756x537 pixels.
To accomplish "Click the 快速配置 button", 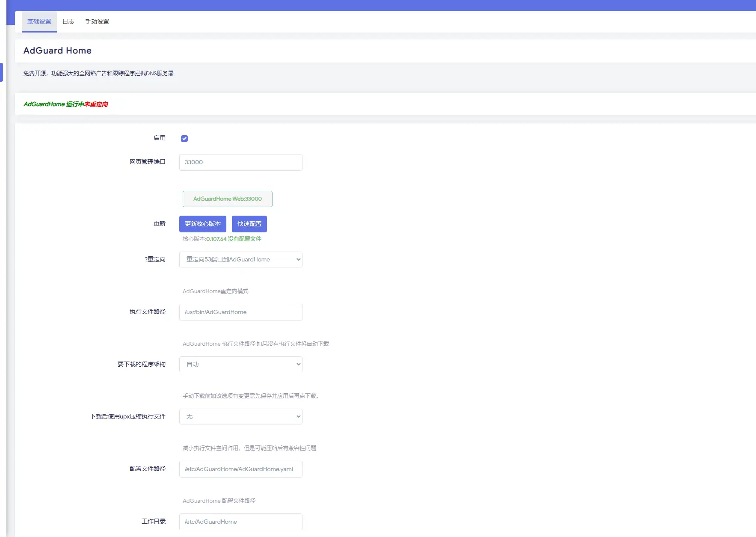I will tap(249, 223).
